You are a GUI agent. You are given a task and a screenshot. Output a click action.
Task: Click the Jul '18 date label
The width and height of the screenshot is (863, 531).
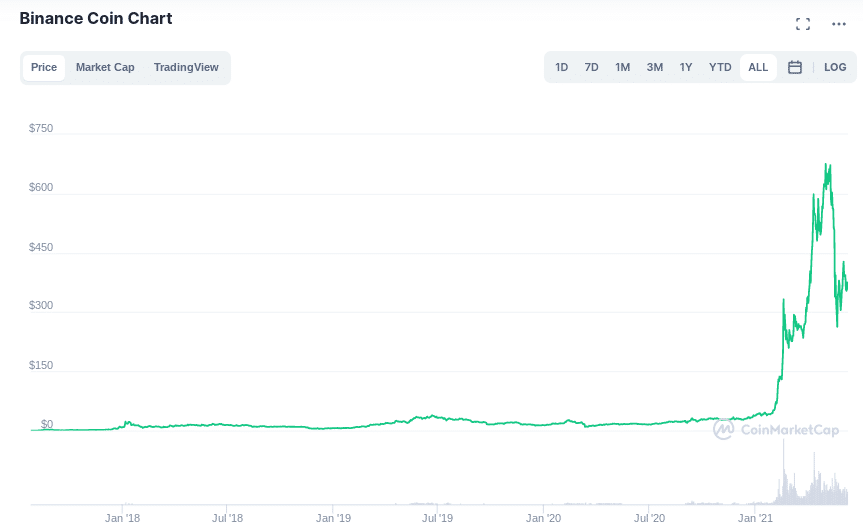[227, 518]
